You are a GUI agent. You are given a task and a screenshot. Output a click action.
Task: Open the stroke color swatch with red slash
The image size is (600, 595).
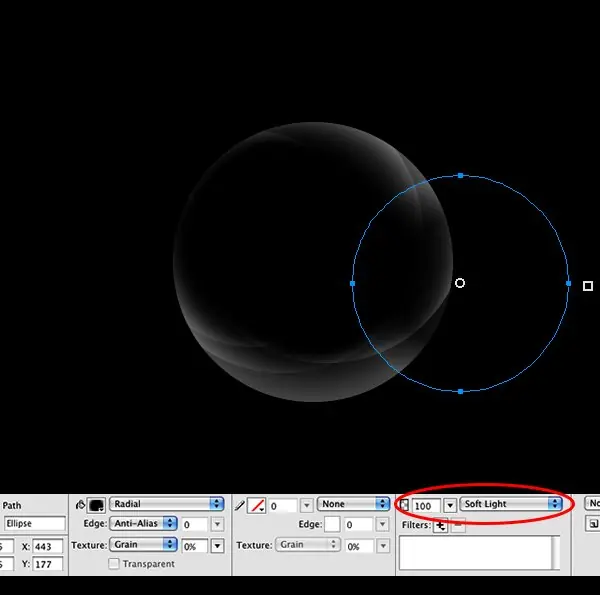256,506
